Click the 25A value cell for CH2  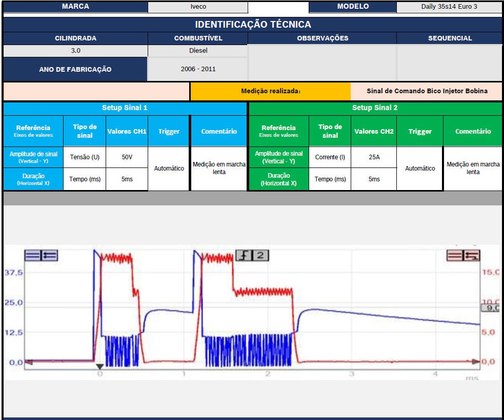click(x=374, y=157)
